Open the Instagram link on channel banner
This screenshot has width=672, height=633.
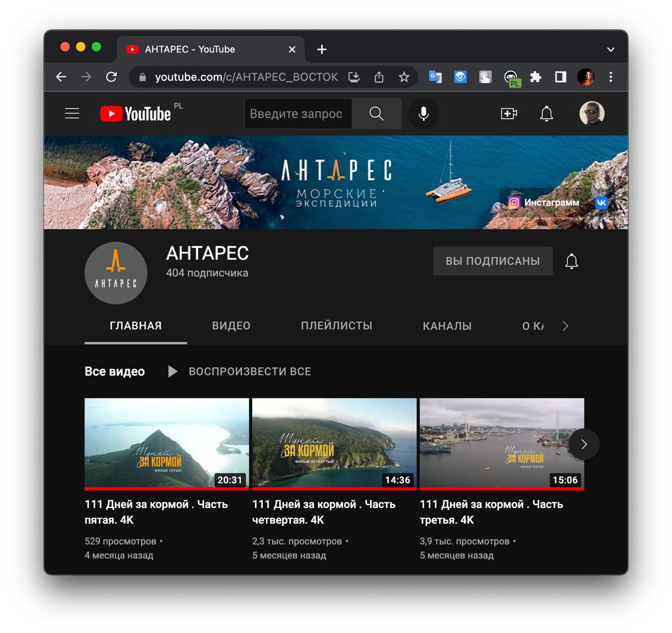point(543,202)
